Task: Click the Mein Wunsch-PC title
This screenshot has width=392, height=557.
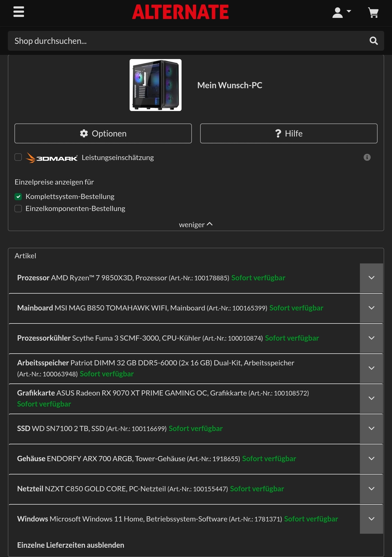Action: tap(230, 85)
